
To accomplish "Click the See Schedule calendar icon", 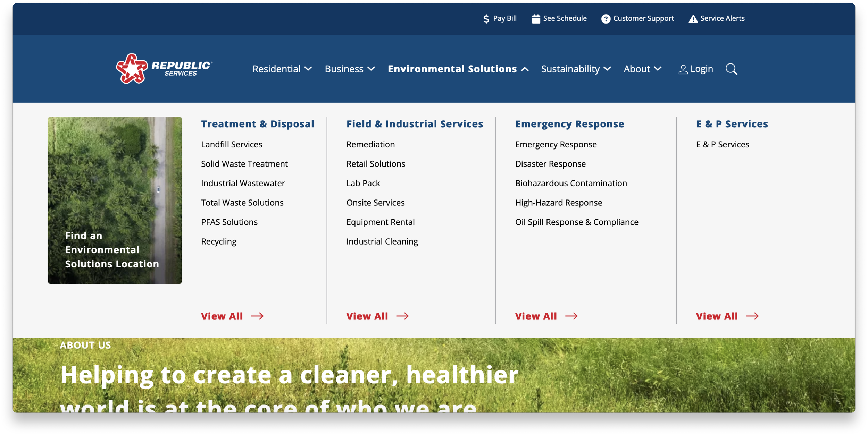I will (x=536, y=19).
